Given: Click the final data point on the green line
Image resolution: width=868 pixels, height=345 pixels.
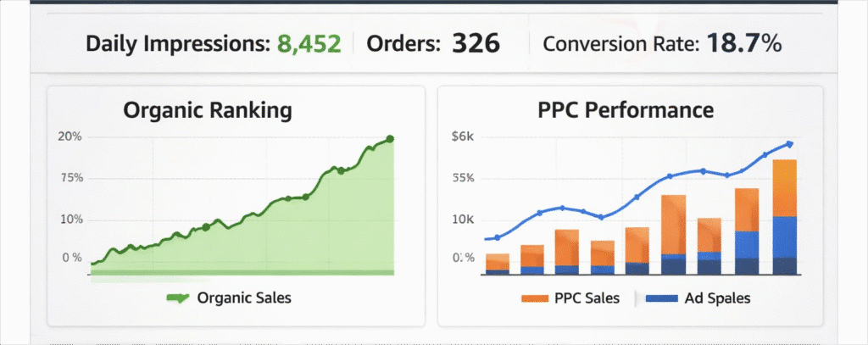Looking at the screenshot, I should [390, 139].
